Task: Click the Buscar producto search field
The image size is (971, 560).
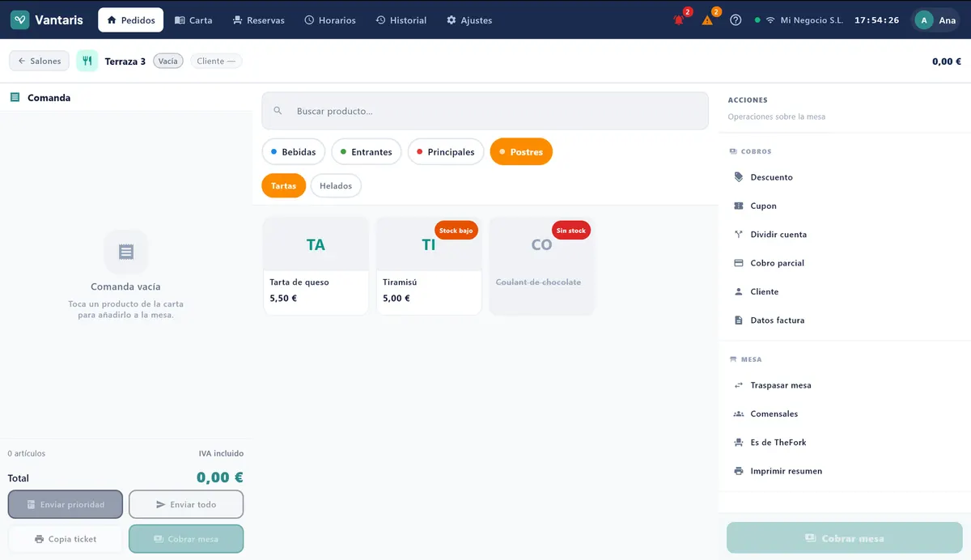Action: point(485,111)
